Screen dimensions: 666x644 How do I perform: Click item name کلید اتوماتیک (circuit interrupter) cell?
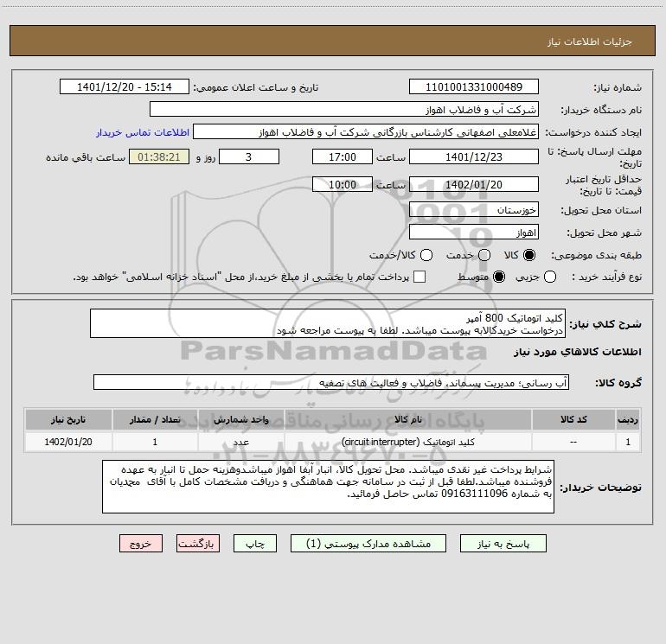pyautogui.click(x=407, y=442)
